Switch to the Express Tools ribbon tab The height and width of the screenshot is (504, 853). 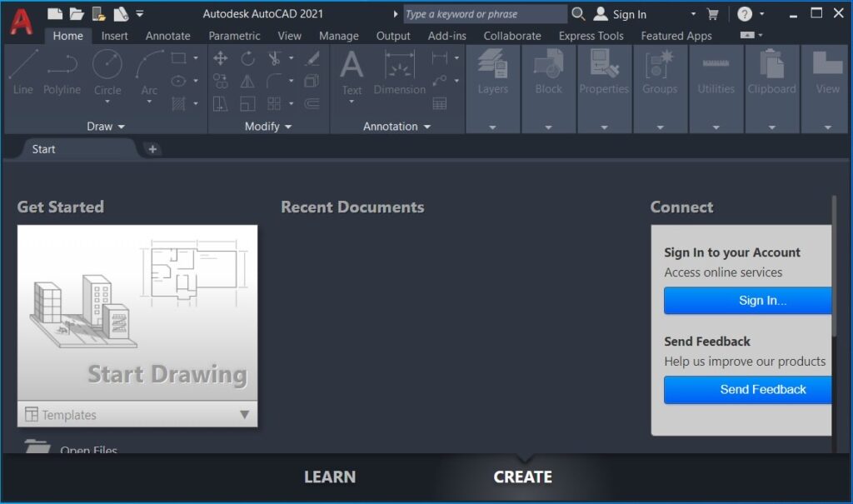click(x=591, y=36)
